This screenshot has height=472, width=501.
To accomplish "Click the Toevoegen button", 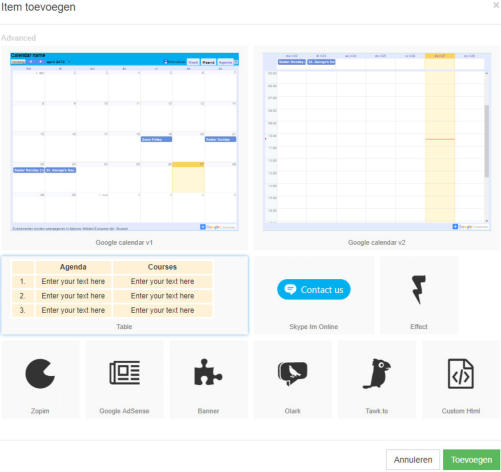I will 471,460.
